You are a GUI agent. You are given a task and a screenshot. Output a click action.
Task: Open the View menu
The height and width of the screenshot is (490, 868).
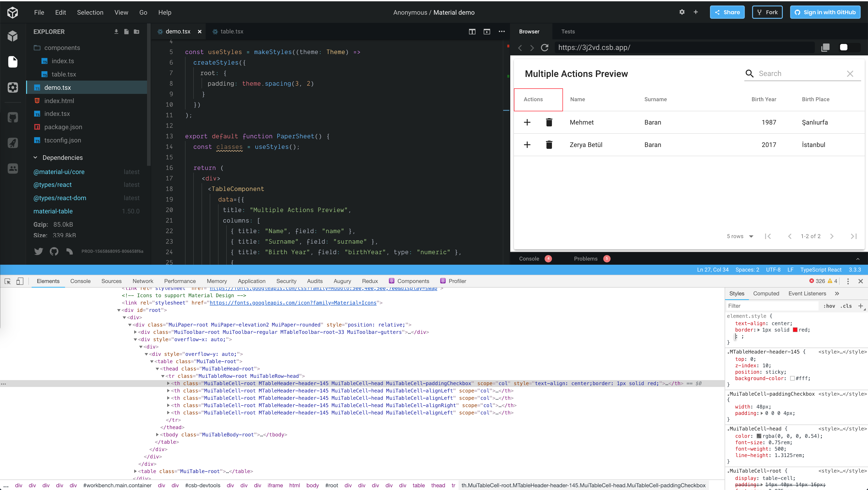(x=121, y=12)
